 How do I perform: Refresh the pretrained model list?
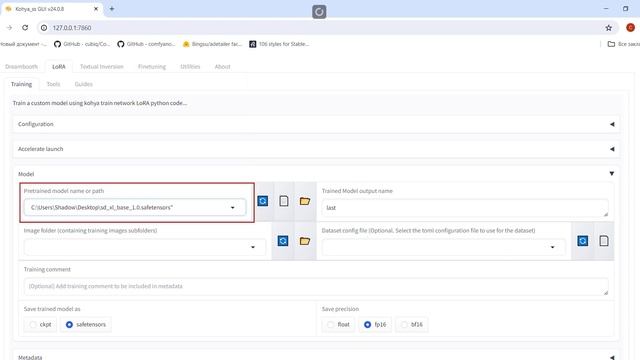coord(262,201)
